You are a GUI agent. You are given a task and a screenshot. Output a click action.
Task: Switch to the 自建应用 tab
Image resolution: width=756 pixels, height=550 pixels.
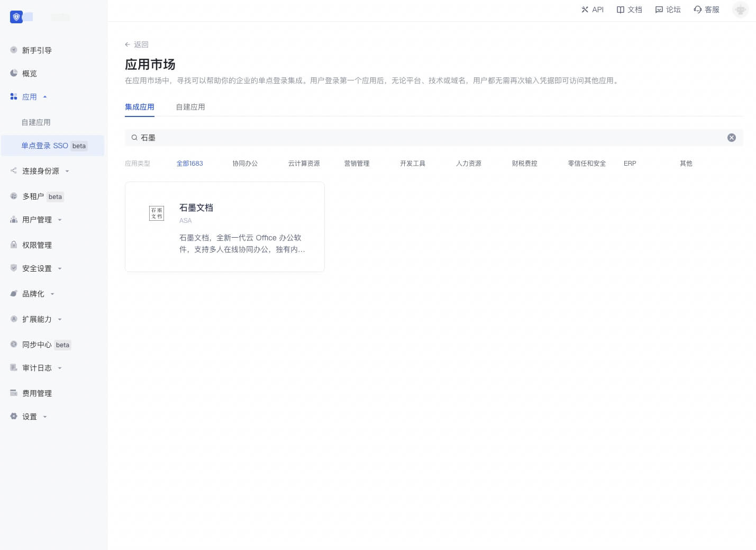(190, 107)
